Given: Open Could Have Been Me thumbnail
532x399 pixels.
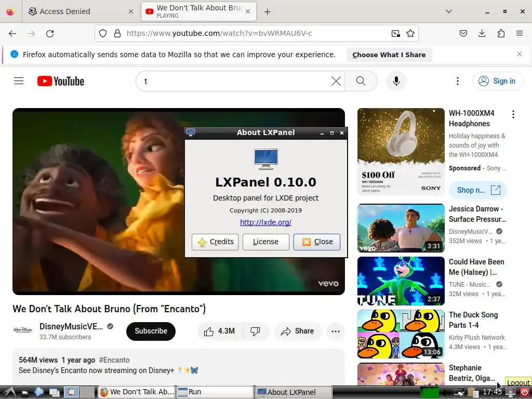Looking at the screenshot, I should coord(401,281).
